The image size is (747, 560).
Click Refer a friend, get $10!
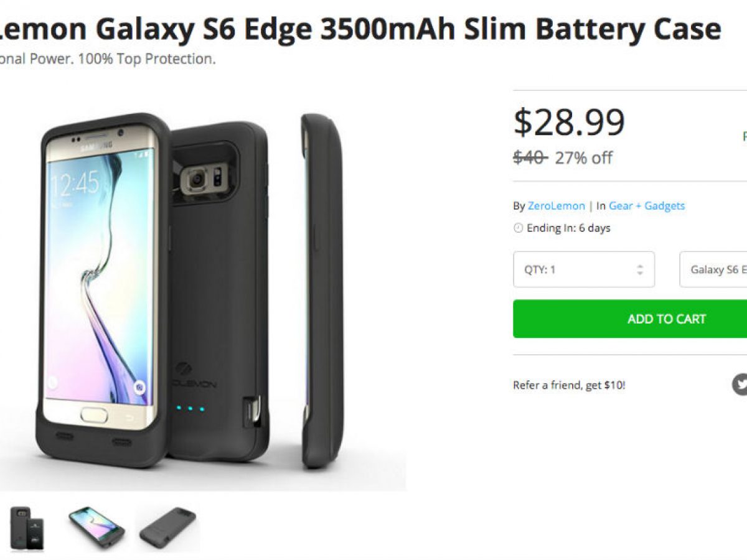tap(569, 385)
